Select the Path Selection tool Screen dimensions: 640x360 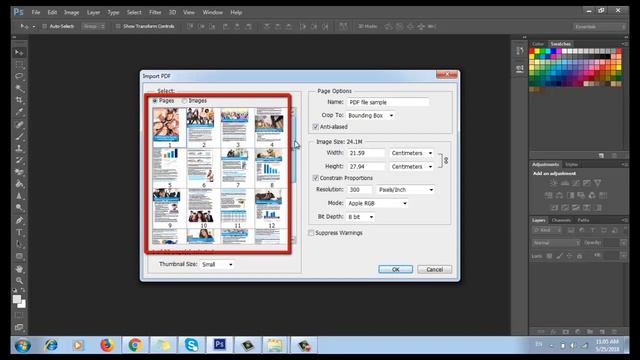[19, 244]
